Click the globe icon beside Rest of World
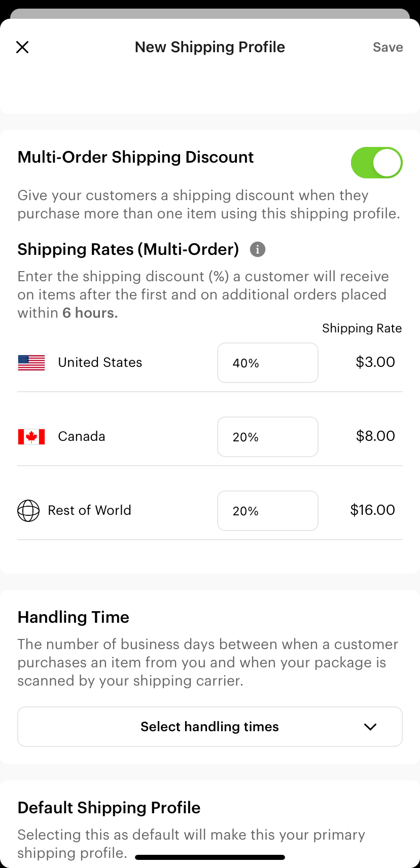This screenshot has height=868, width=420. coord(28,511)
